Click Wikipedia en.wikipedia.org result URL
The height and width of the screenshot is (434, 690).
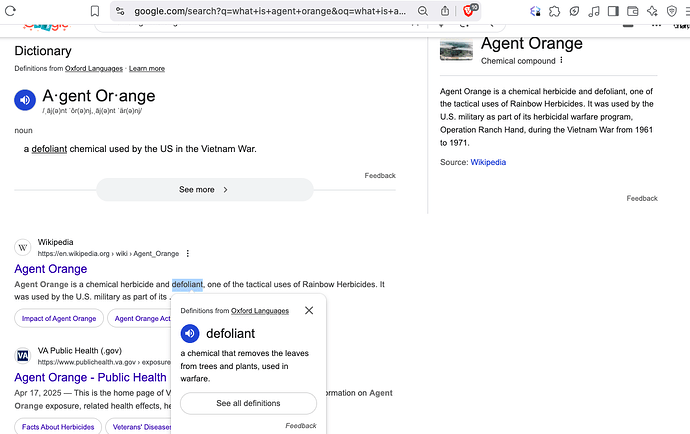click(108, 254)
